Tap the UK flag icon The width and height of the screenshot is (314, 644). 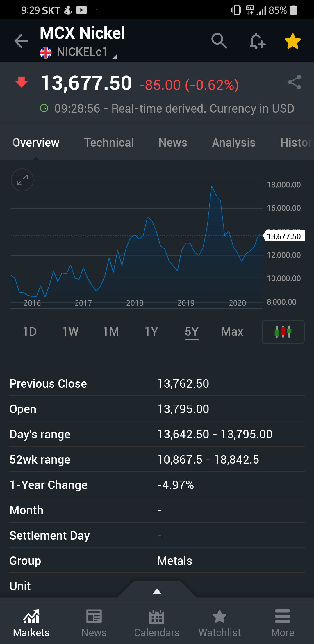click(46, 53)
